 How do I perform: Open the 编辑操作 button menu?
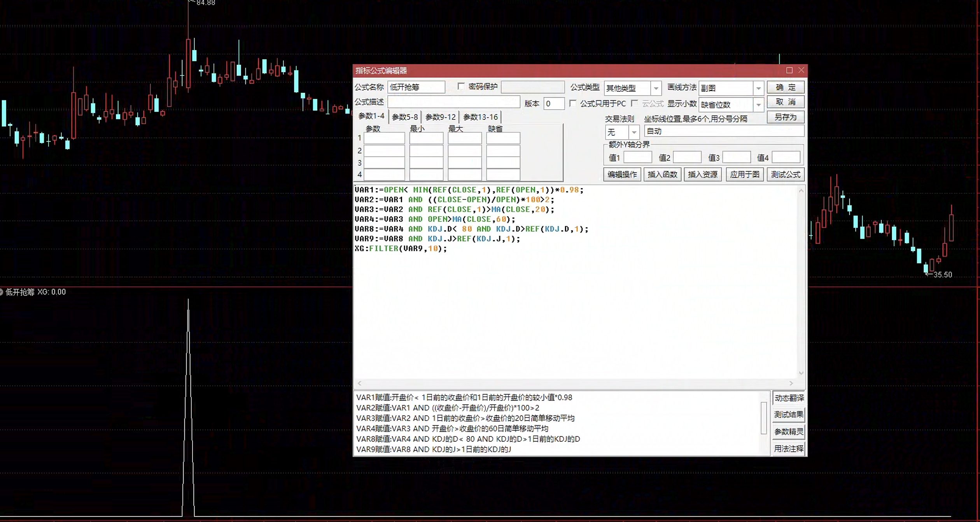coord(622,175)
